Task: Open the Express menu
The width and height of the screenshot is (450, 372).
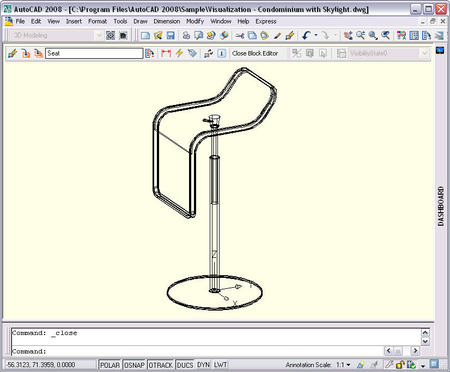Action: [266, 21]
